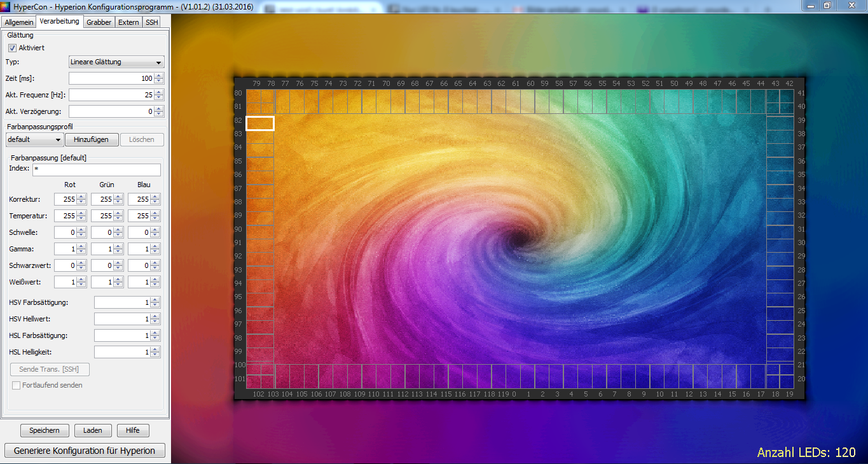Increase Gamma Blau value with the up arrow
The height and width of the screenshot is (464, 868).
click(x=155, y=246)
